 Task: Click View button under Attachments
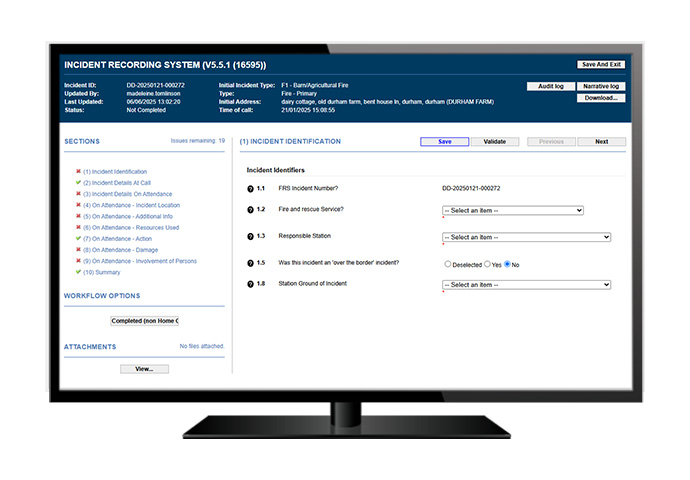coord(144,369)
